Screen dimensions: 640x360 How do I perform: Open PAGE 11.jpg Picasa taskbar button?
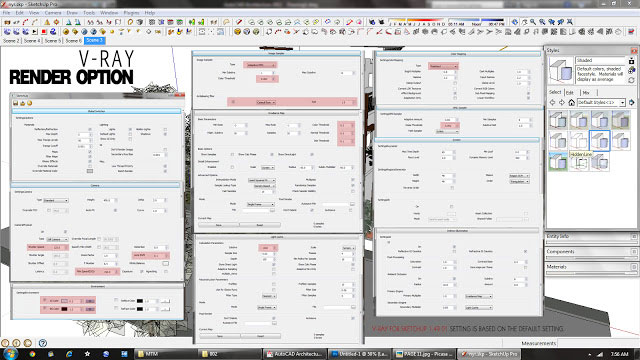pos(423,354)
